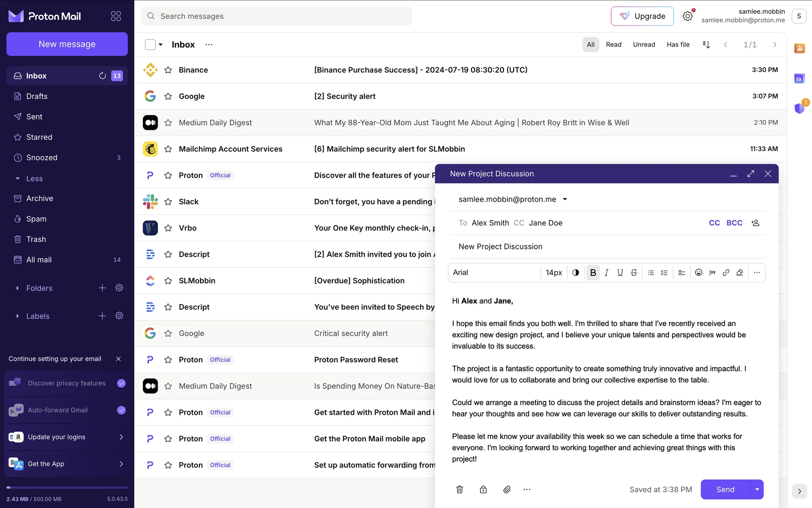This screenshot has width=812, height=508.
Task: Open the font color contrast picker
Action: (x=576, y=273)
